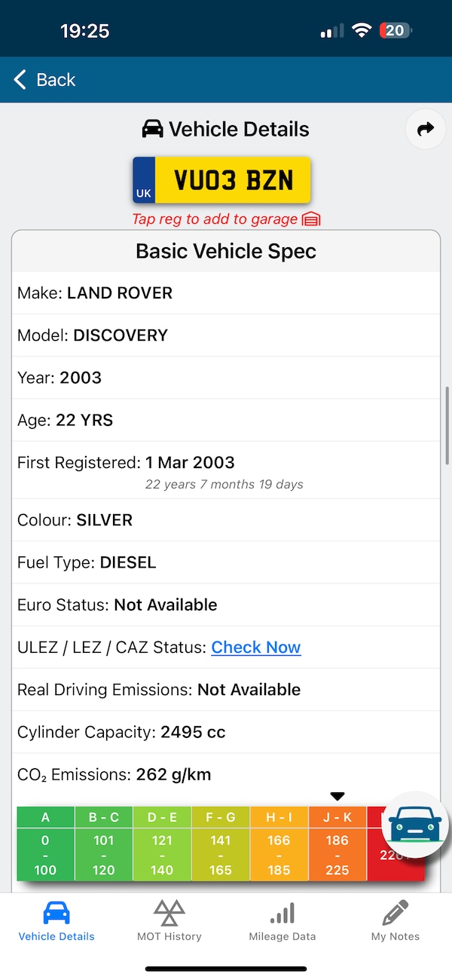Tap the Wi-Fi status icon
Screen dimensions: 452x980
tap(362, 31)
